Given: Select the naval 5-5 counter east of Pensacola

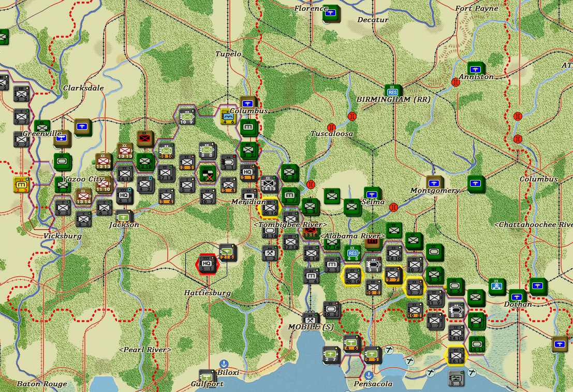Looking at the screenshot, I should (456, 378).
